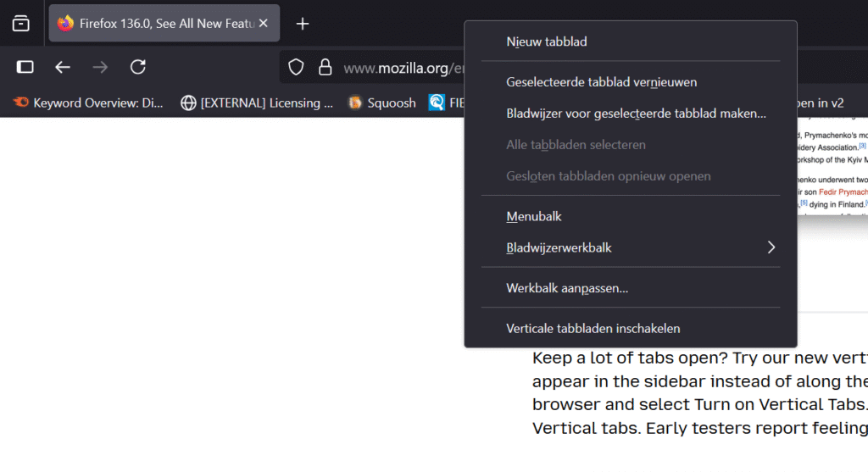Image resolution: width=868 pixels, height=472 pixels.
Task: Close the Firefox 136.0 tab
Action: tap(264, 23)
